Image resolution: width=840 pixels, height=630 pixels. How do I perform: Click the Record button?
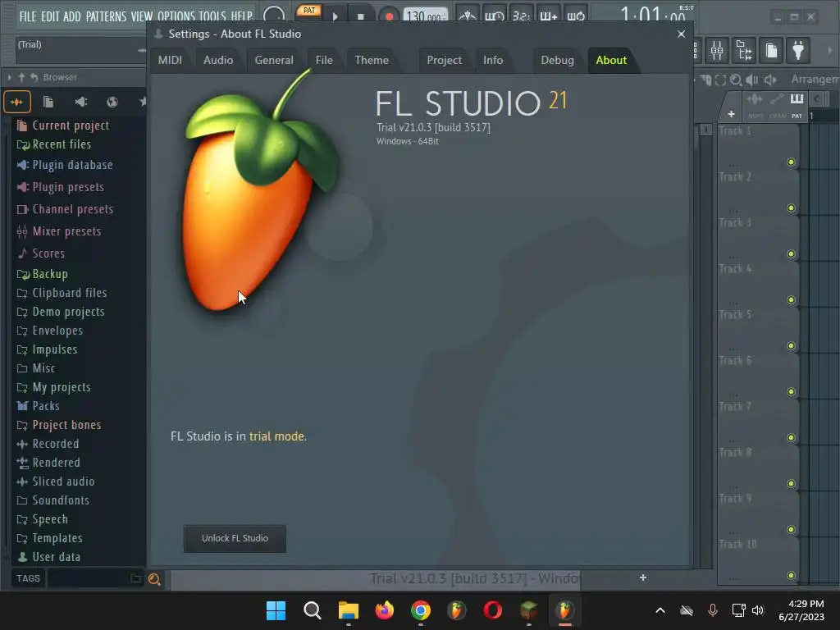coord(390,16)
